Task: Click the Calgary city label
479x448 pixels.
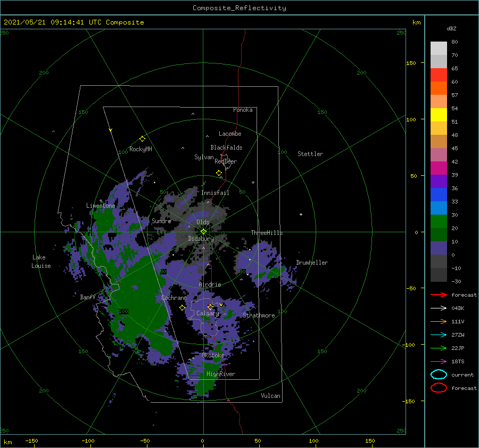Action: tap(208, 313)
